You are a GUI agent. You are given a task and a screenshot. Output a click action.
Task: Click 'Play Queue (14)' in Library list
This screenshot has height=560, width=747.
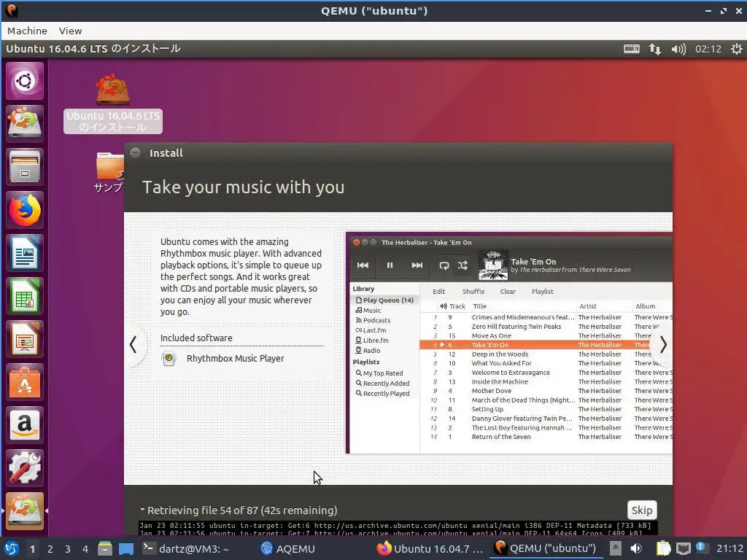384,300
